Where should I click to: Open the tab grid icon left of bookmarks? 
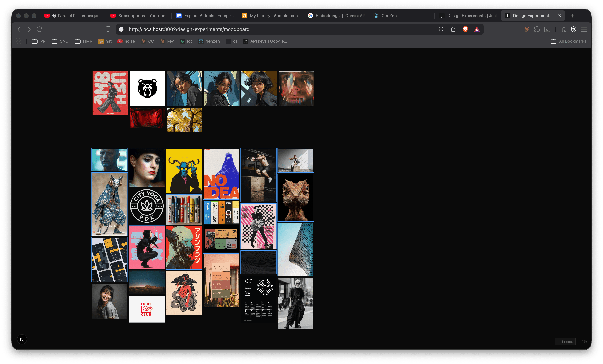(18, 41)
